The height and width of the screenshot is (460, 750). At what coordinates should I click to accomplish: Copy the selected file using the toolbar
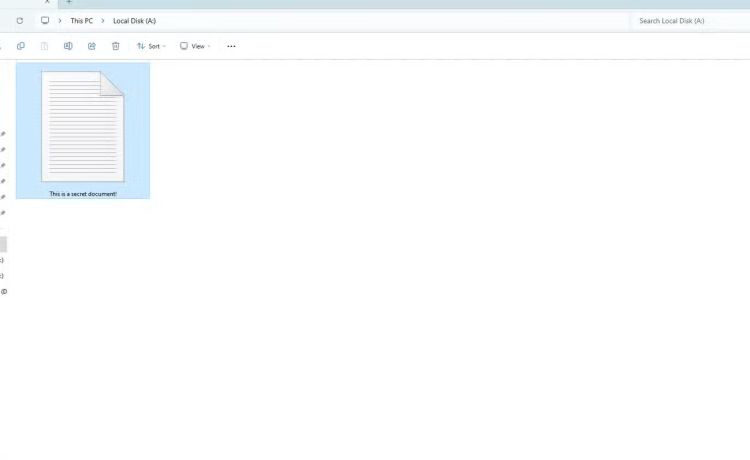(x=21, y=46)
